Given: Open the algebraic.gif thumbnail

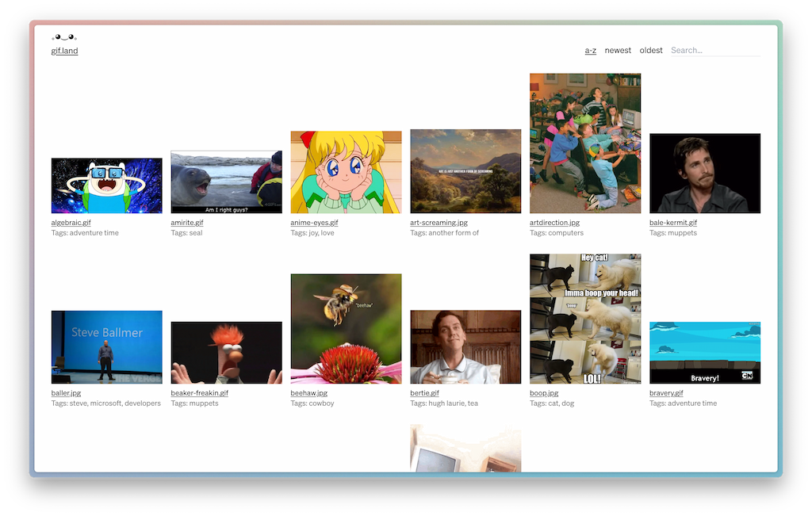Looking at the screenshot, I should pyautogui.click(x=107, y=185).
